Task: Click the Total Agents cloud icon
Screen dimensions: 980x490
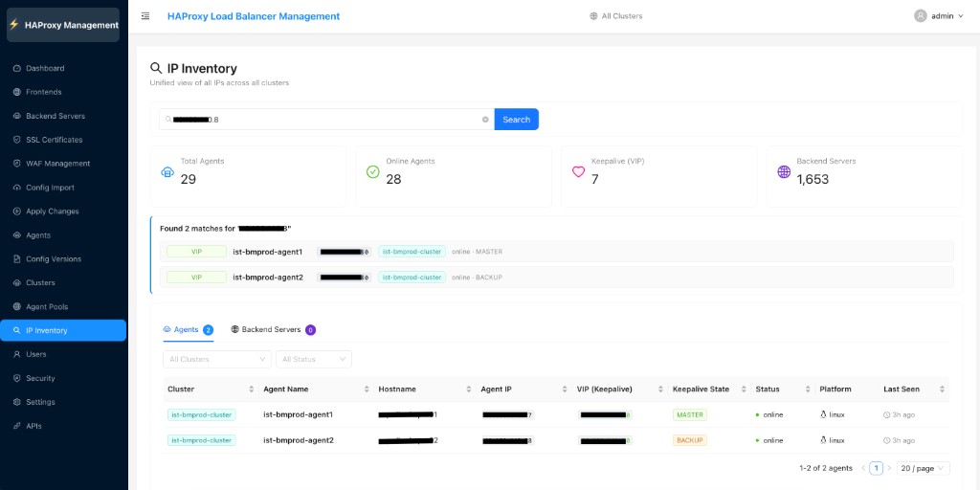Action: (167, 172)
